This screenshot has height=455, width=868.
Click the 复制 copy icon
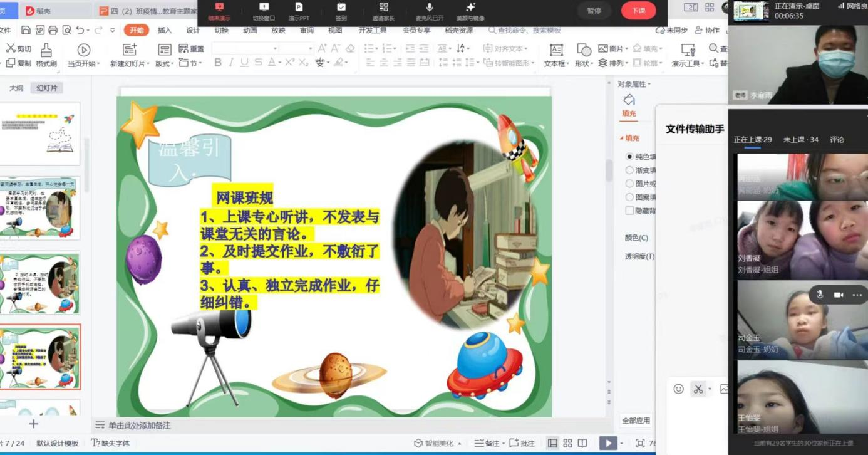(11, 63)
